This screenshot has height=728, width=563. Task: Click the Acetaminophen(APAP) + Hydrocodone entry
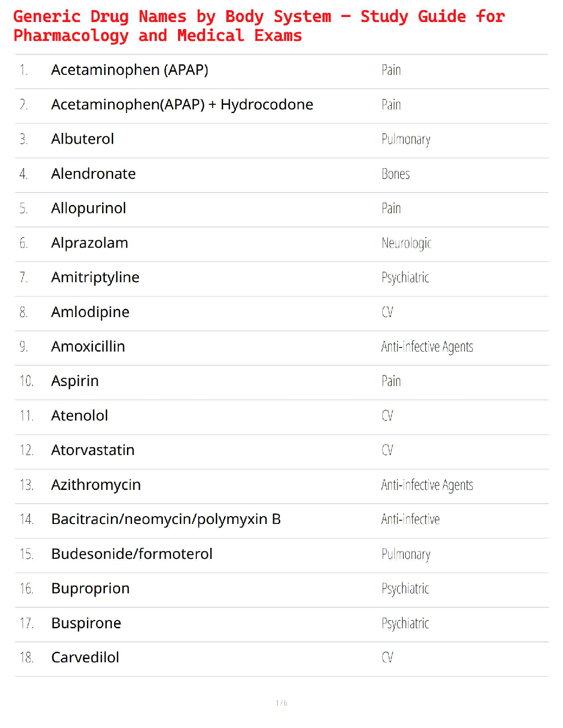click(x=182, y=105)
